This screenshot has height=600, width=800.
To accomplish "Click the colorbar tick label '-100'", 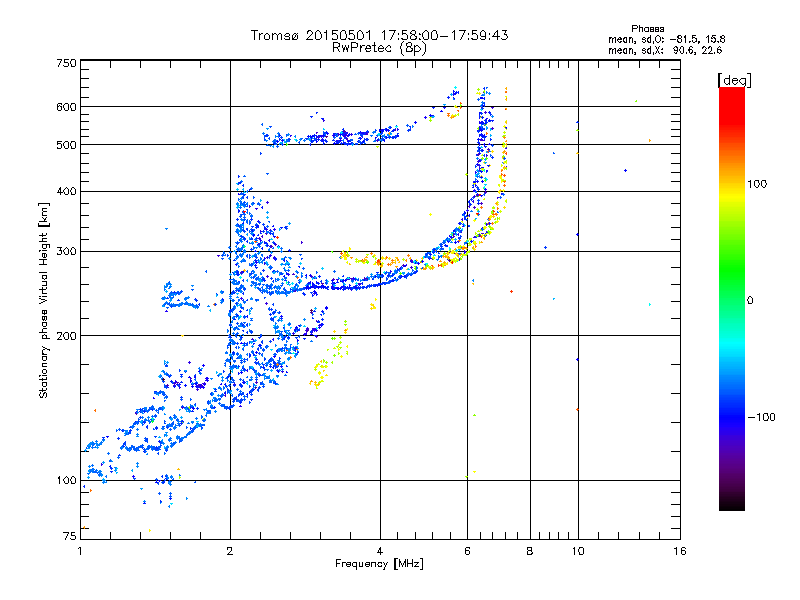I will pyautogui.click(x=761, y=417).
